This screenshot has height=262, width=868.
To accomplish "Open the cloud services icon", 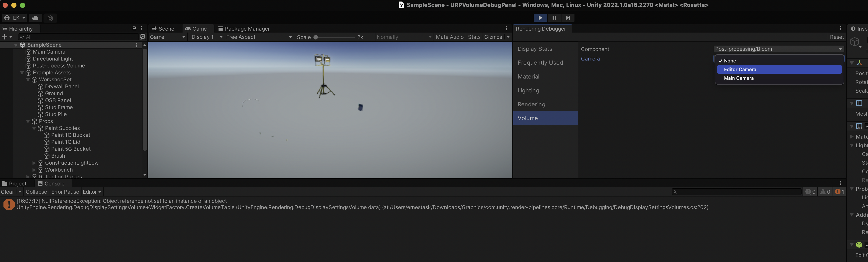I will coord(35,18).
